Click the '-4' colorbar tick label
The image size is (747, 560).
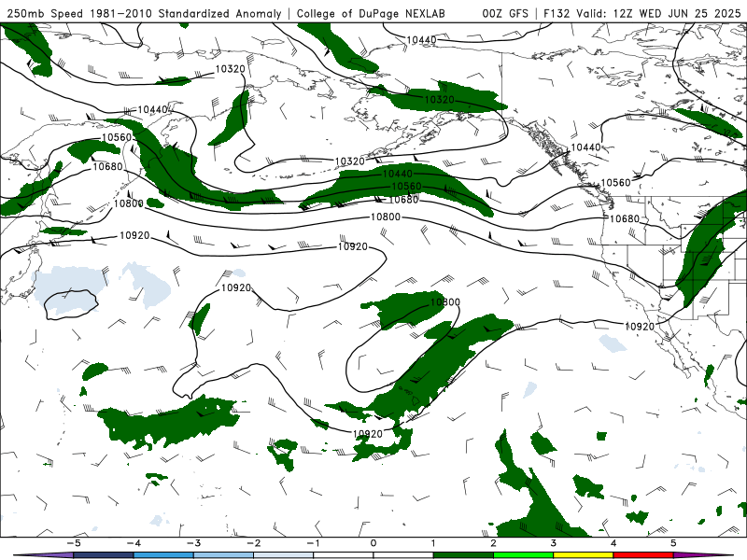[134, 543]
